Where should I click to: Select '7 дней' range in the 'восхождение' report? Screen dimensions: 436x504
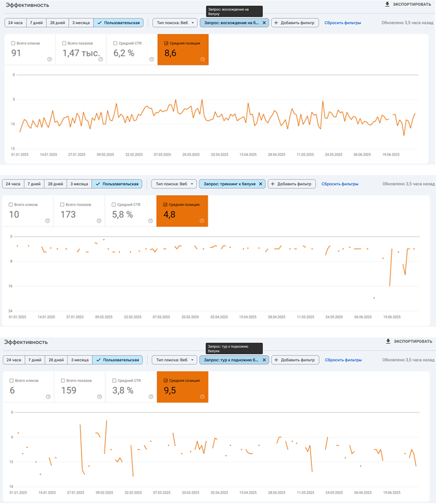point(36,23)
